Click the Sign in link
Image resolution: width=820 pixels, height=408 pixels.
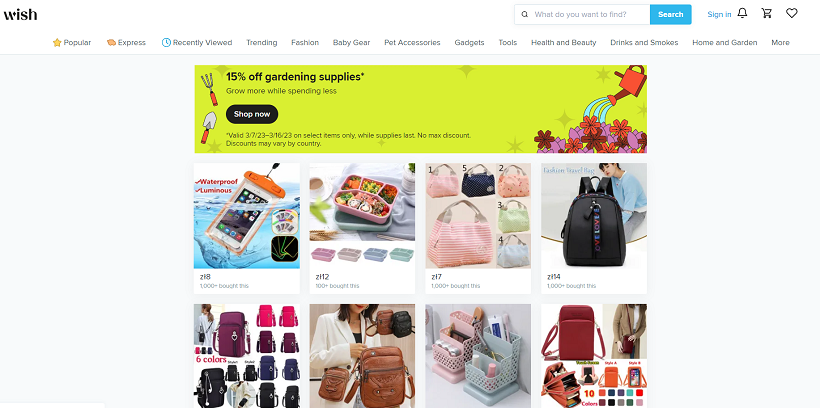coord(719,15)
